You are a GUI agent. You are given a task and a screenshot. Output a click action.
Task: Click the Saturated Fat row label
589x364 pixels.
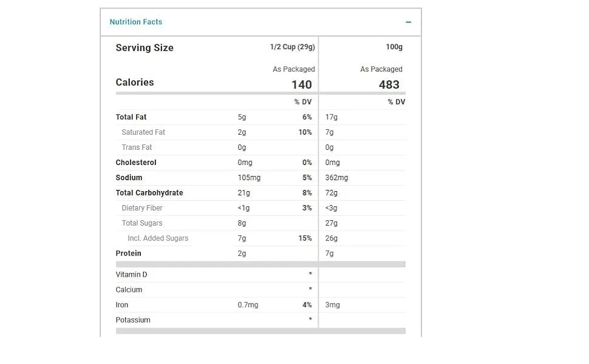pos(143,132)
